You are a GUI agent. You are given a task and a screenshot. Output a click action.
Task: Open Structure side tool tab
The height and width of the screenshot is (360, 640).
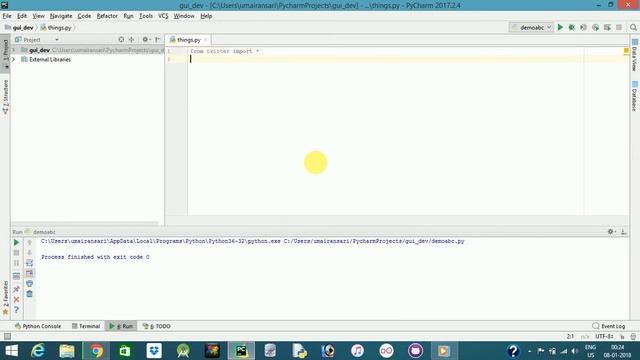click(5, 97)
